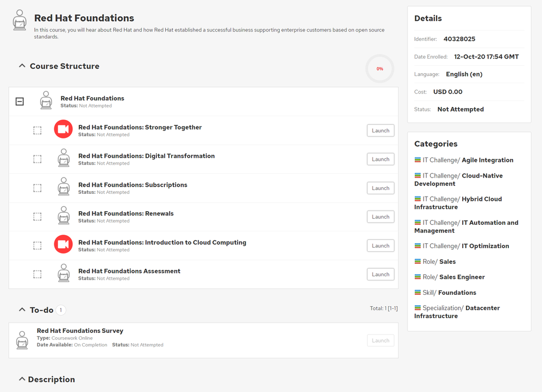Click the icon beside Red Hat Foundations Assessment
The image size is (542, 392).
click(x=64, y=273)
